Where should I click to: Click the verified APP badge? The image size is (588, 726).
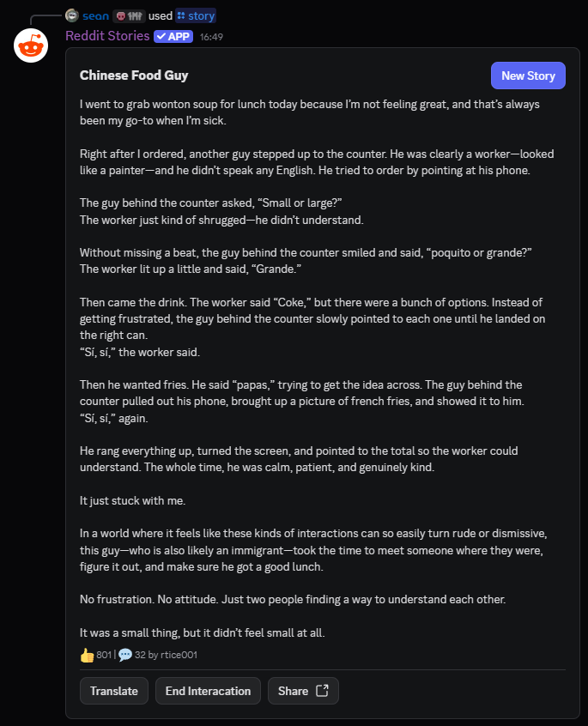pos(173,36)
